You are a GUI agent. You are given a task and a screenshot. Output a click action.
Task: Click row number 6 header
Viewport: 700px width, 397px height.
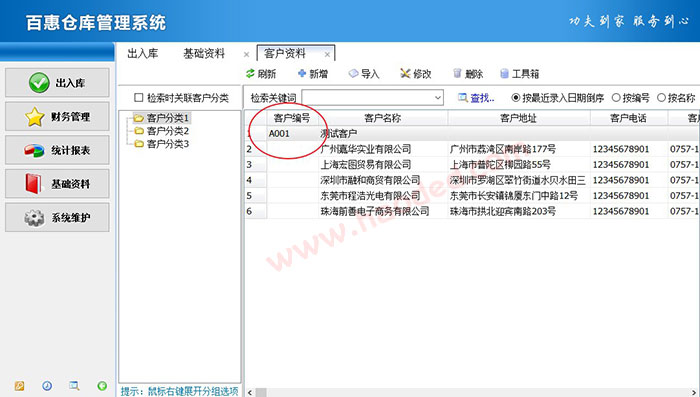tap(256, 211)
